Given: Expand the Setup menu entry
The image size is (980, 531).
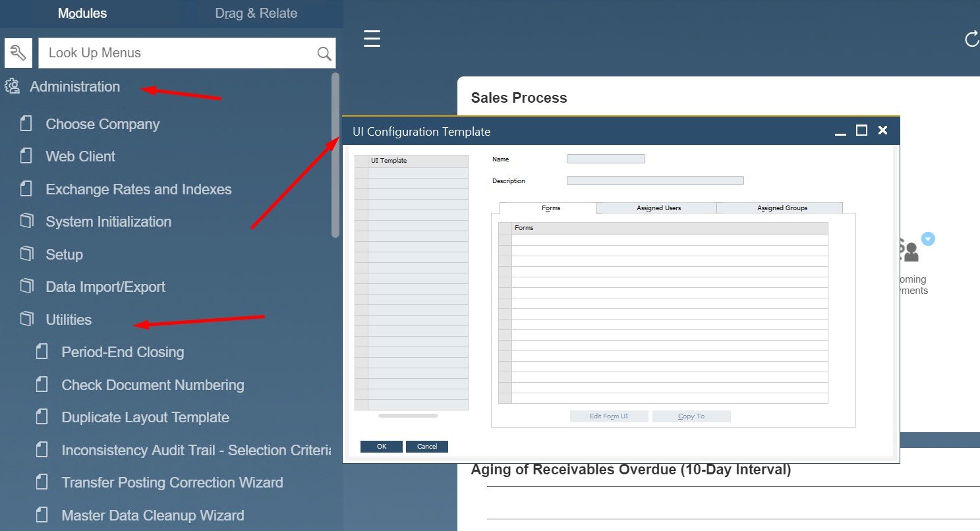Looking at the screenshot, I should tap(64, 254).
